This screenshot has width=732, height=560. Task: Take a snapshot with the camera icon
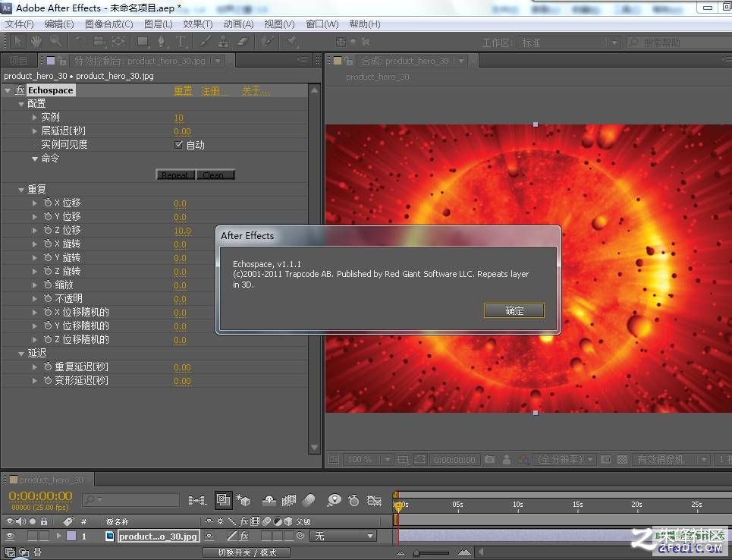point(489,460)
